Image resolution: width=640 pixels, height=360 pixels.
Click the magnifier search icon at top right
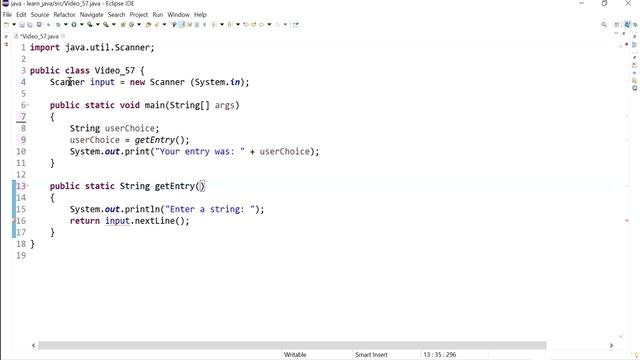pyautogui.click(x=604, y=24)
